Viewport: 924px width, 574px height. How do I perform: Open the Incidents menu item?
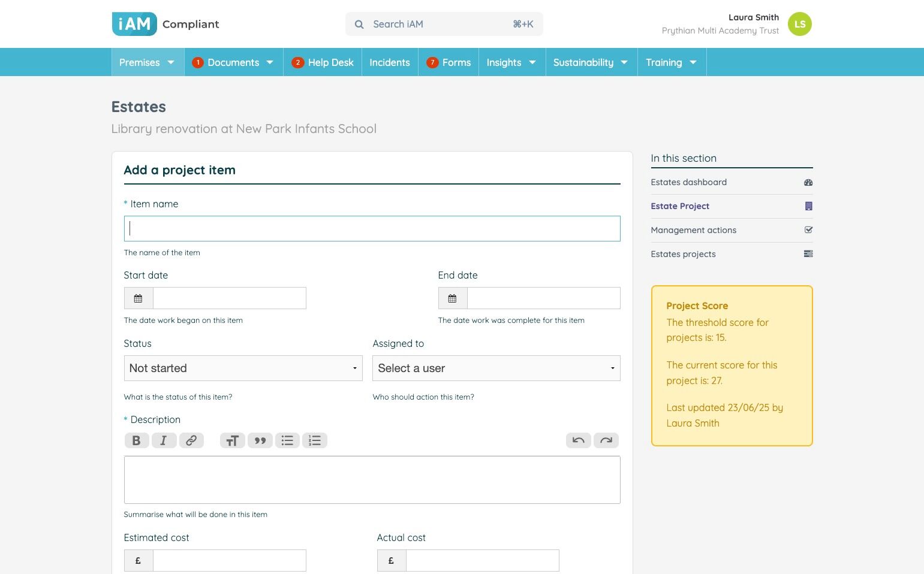pos(390,62)
